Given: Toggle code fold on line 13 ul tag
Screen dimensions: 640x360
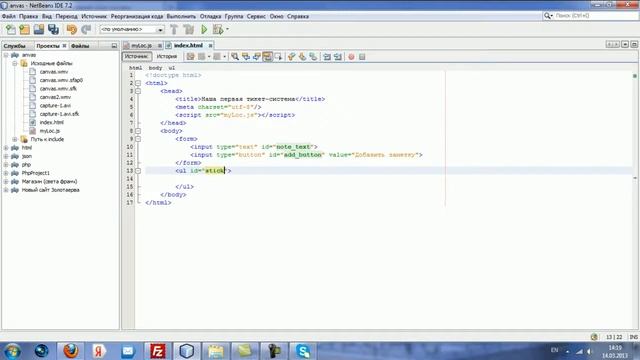Looking at the screenshot, I should (138, 171).
